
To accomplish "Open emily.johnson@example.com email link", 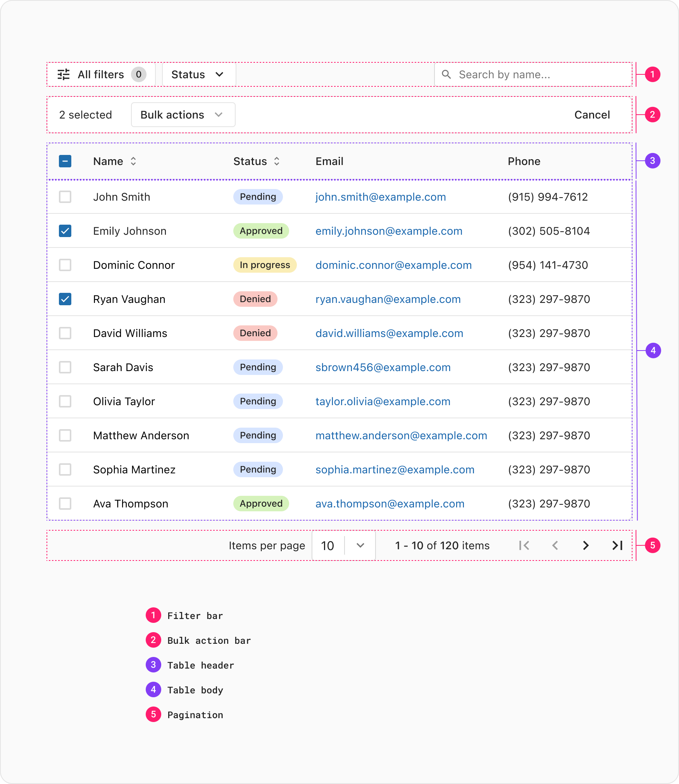I will (x=389, y=231).
